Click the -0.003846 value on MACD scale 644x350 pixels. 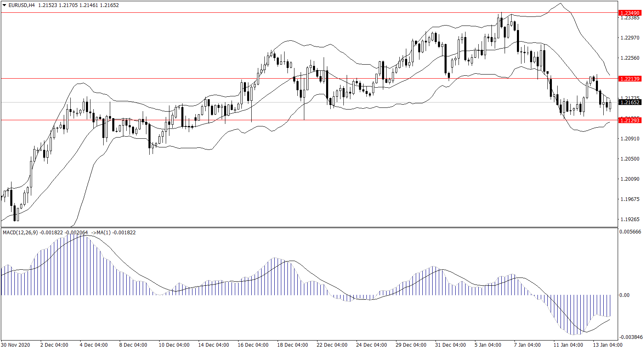click(x=630, y=337)
